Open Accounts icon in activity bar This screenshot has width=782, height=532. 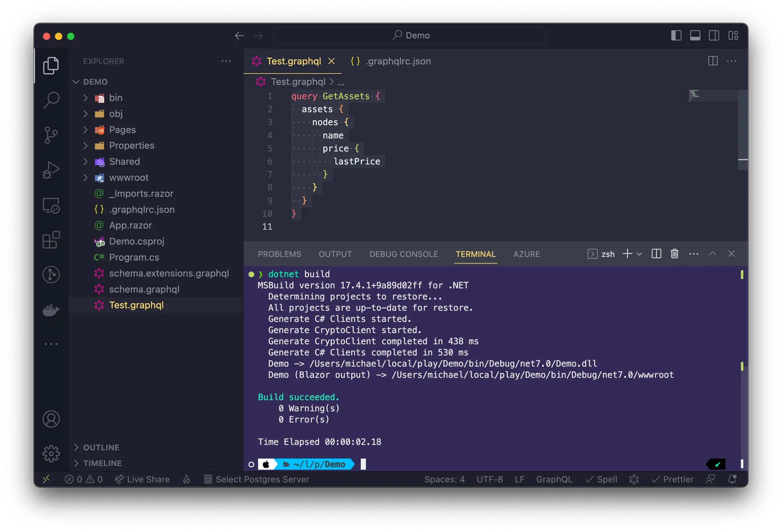[51, 419]
